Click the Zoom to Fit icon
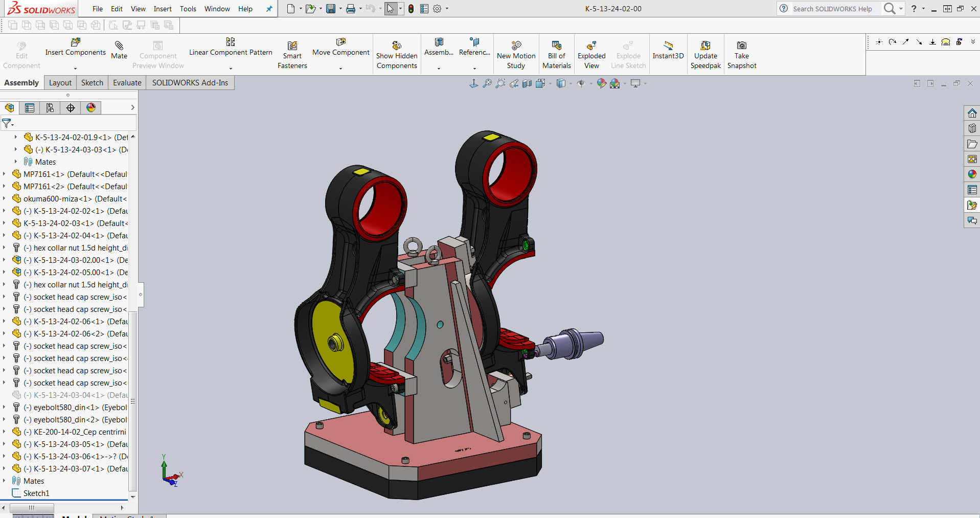The image size is (980, 518). click(x=487, y=83)
